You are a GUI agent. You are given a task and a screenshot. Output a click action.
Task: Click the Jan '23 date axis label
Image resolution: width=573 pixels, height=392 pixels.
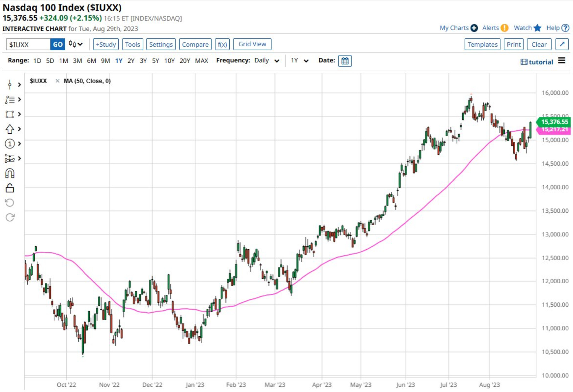pos(195,385)
